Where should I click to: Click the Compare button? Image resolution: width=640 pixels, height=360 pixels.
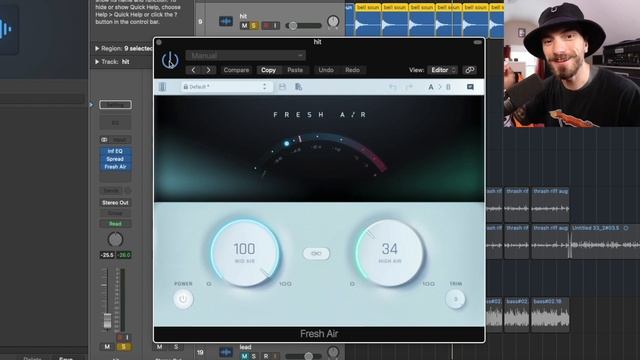click(236, 70)
